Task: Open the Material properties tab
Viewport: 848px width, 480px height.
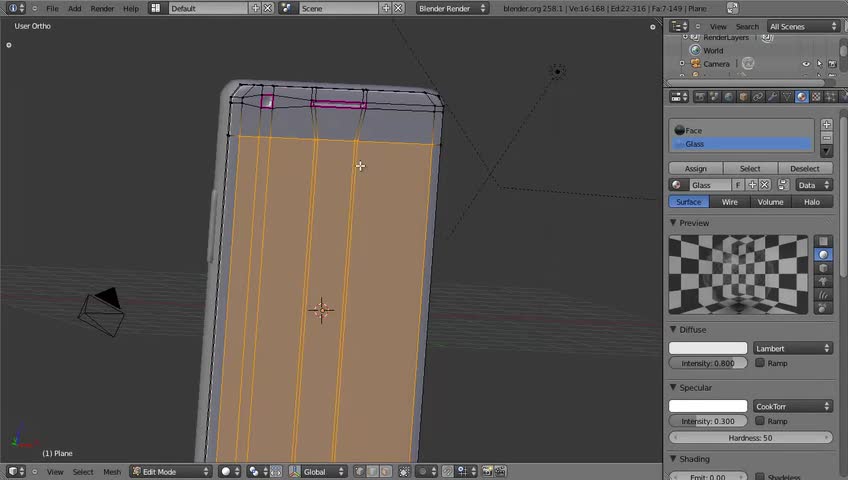Action: (801, 97)
